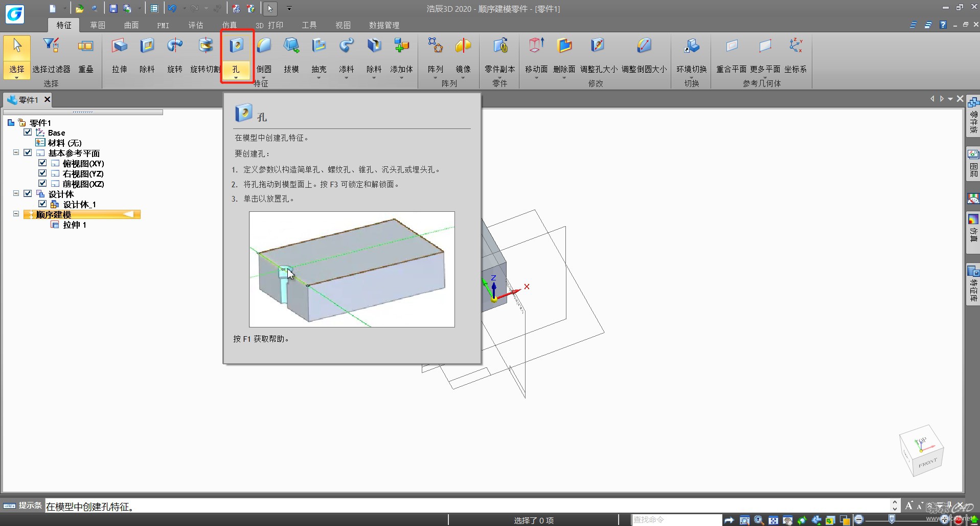Open the 抽壳 thin wall tool
This screenshot has height=526, width=980.
(x=319, y=55)
